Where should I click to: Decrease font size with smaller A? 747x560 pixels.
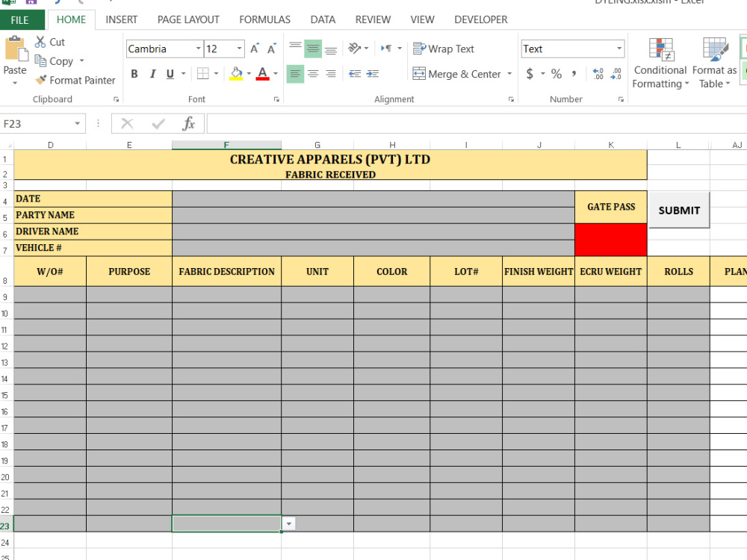point(272,49)
